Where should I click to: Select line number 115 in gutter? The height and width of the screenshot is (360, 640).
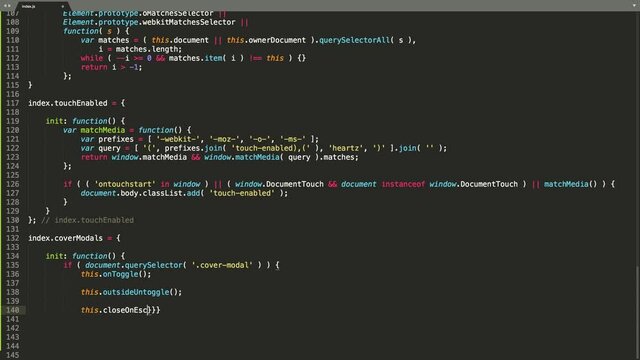point(13,85)
